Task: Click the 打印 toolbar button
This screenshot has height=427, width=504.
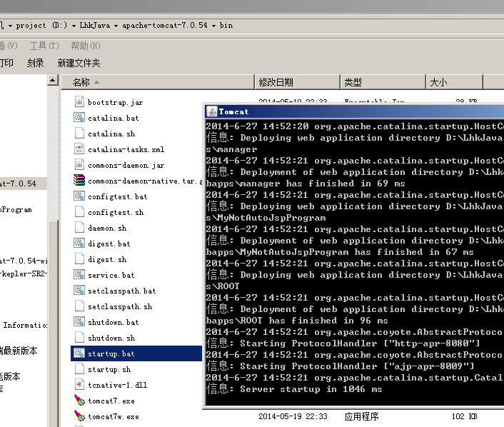Action: pyautogui.click(x=6, y=63)
